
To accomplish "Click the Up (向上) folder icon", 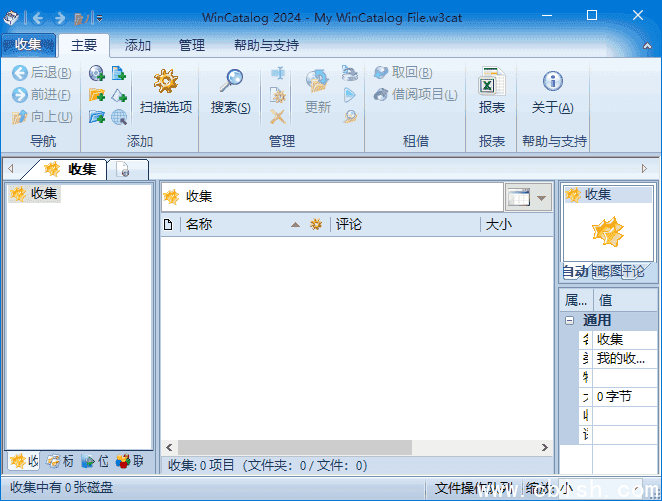I will [x=19, y=117].
